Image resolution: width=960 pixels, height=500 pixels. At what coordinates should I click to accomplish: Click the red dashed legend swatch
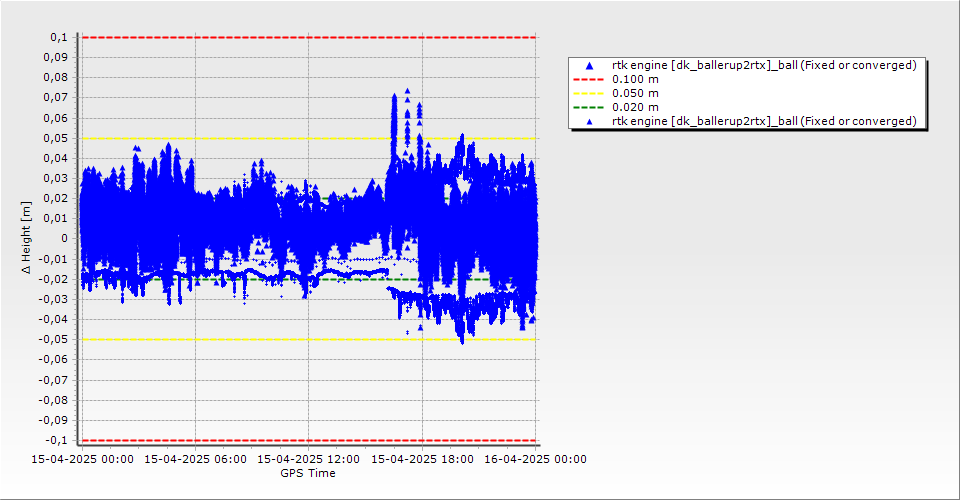pos(588,80)
